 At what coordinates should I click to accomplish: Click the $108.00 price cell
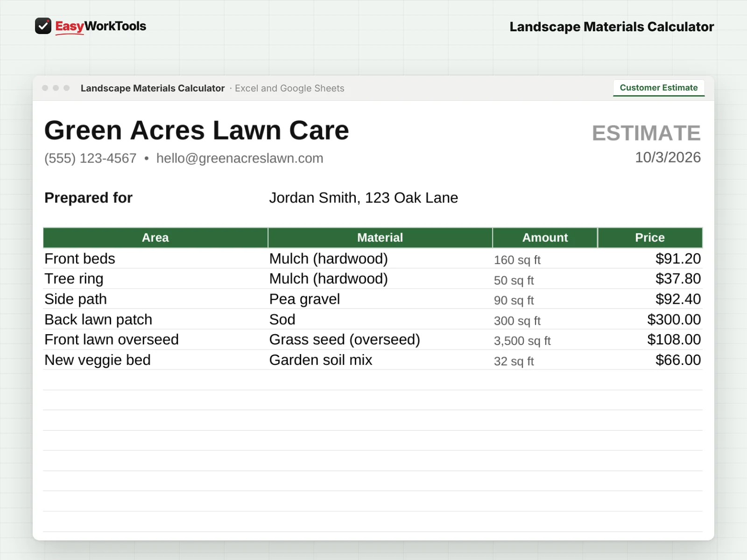pos(650,340)
